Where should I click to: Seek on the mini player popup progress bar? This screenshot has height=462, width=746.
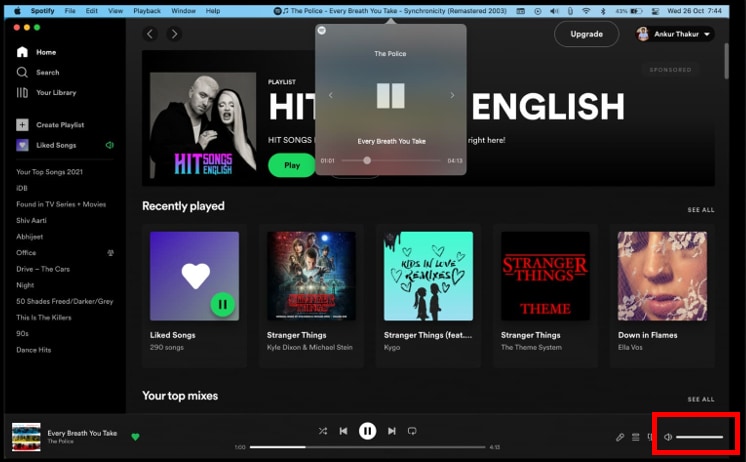391,160
